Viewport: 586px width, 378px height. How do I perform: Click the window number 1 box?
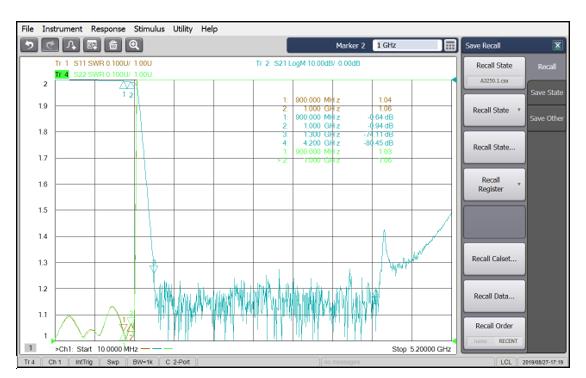tap(31, 348)
